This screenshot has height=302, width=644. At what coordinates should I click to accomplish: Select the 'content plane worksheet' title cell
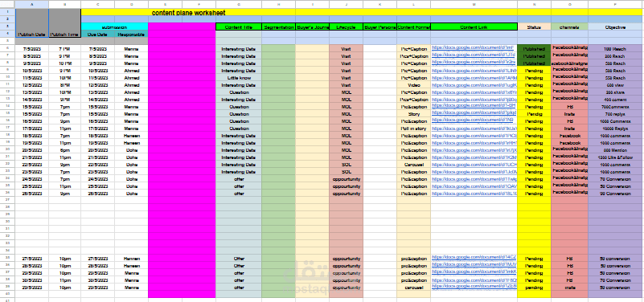(x=188, y=13)
